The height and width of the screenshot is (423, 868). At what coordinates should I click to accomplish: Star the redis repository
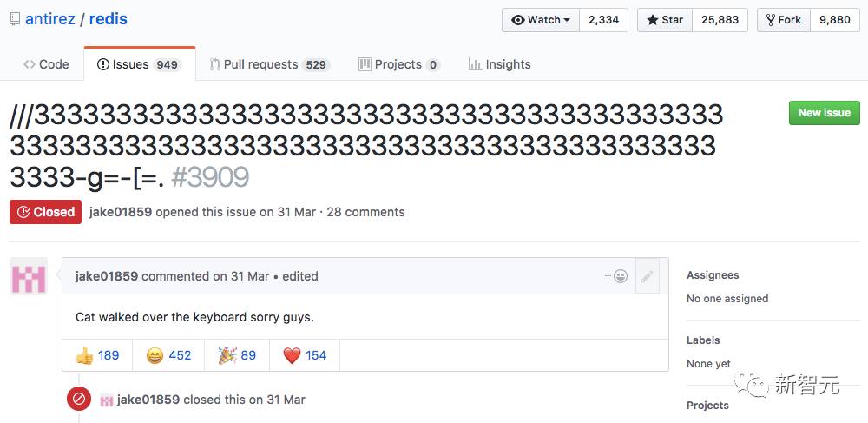tap(665, 20)
